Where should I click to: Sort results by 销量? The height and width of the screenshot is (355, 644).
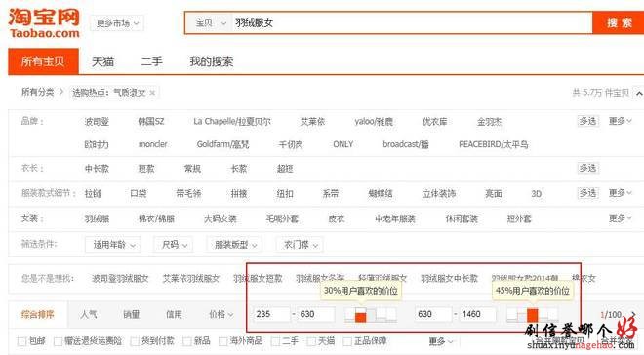point(131,315)
